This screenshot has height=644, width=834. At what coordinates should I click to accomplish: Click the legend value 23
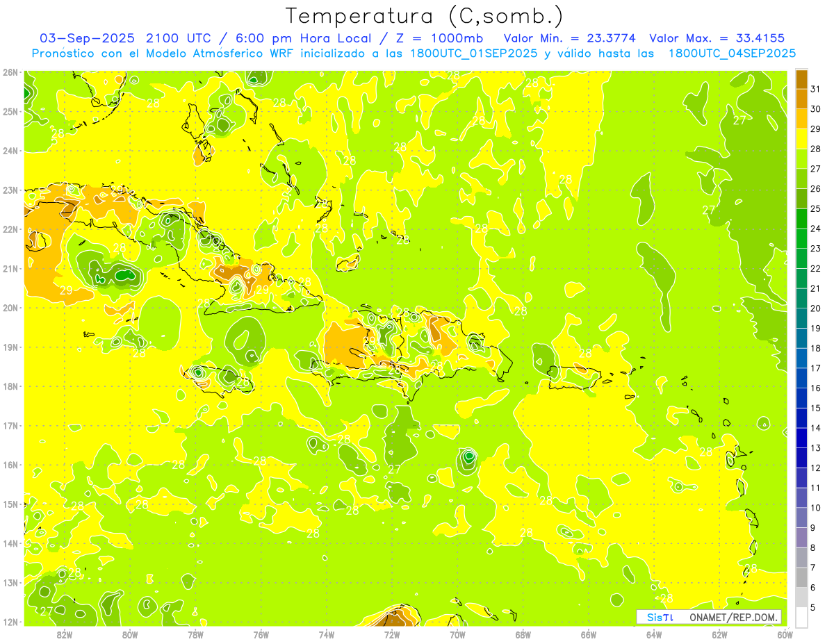816,249
